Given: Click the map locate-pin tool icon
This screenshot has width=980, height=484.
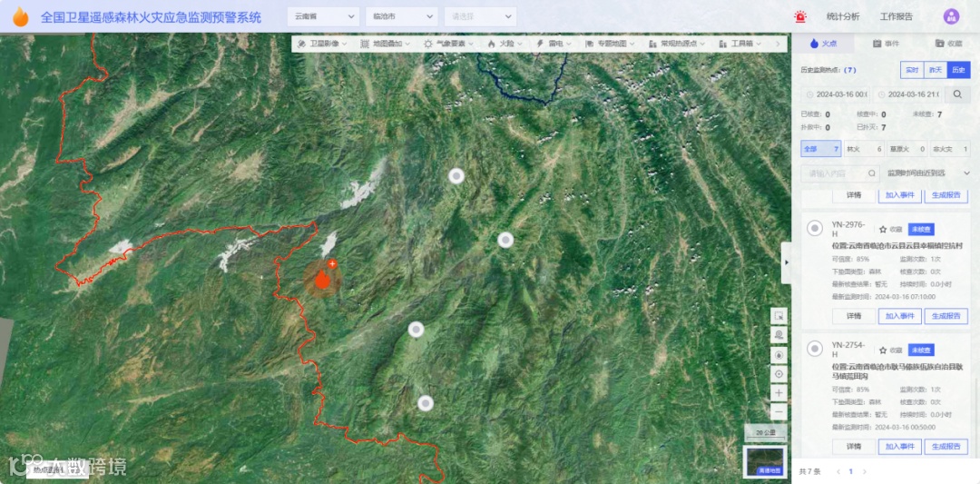Looking at the screenshot, I should [x=779, y=335].
